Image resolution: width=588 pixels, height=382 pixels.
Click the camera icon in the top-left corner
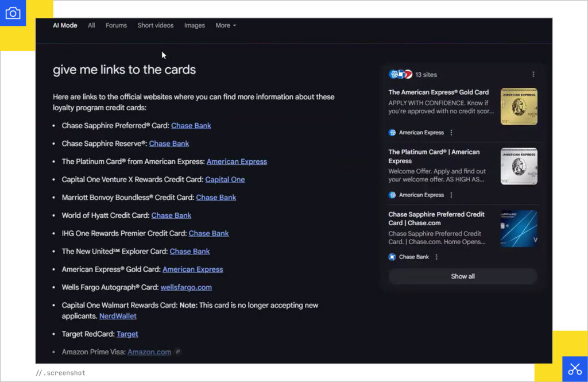coord(13,13)
